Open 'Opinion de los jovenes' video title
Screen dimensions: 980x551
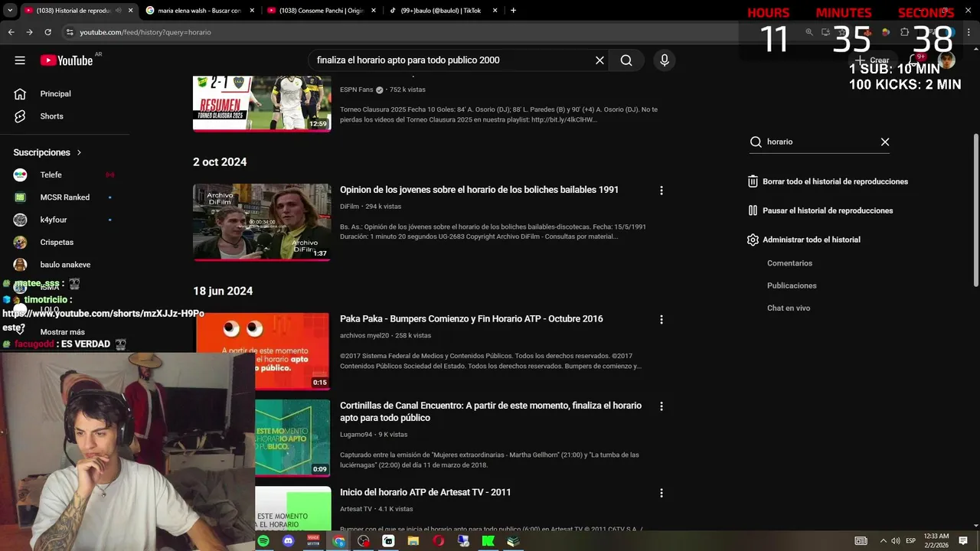[479, 190]
